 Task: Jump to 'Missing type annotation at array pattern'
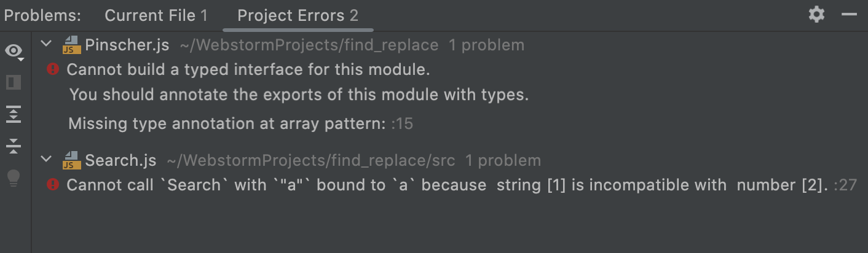227,123
